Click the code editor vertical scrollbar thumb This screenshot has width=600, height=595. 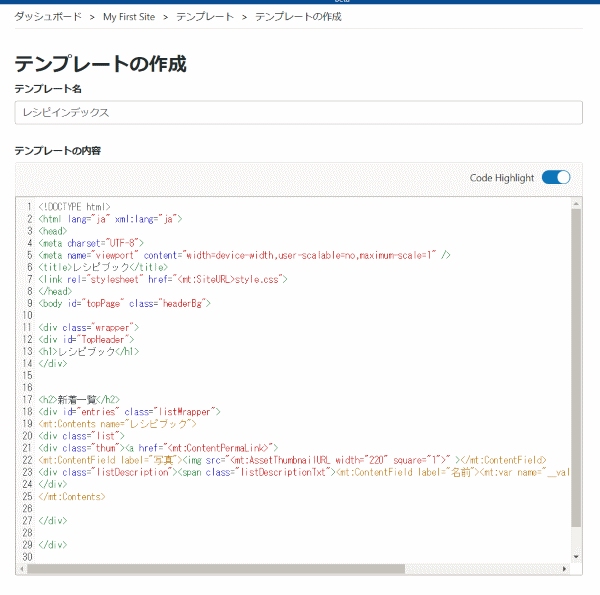pos(576,367)
